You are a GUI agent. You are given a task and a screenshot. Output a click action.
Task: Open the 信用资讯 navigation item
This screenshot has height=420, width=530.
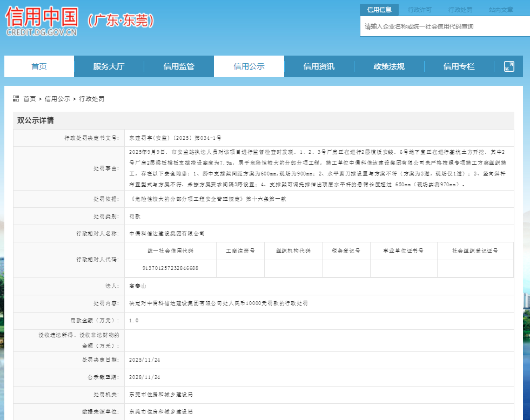tap(319, 66)
